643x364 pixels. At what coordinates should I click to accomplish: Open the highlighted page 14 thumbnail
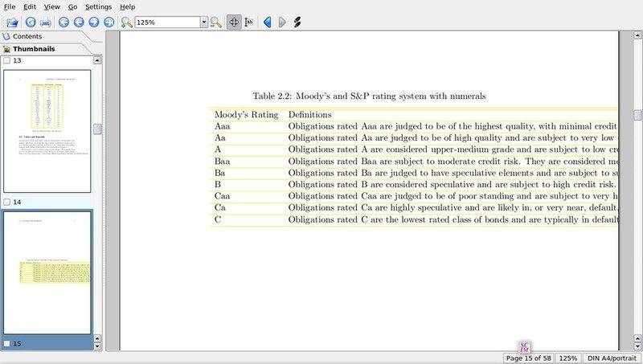[x=47, y=272]
